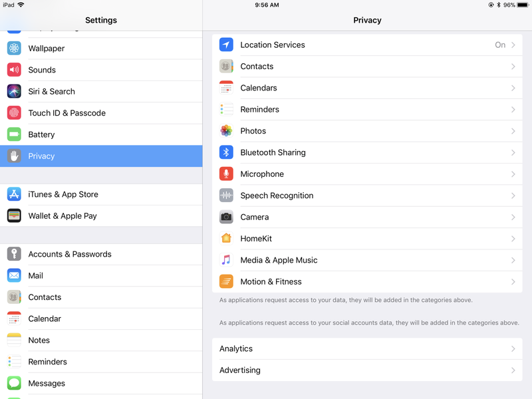Image resolution: width=532 pixels, height=399 pixels.
Task: Tap the Siri & Search icon
Action: coord(14,91)
